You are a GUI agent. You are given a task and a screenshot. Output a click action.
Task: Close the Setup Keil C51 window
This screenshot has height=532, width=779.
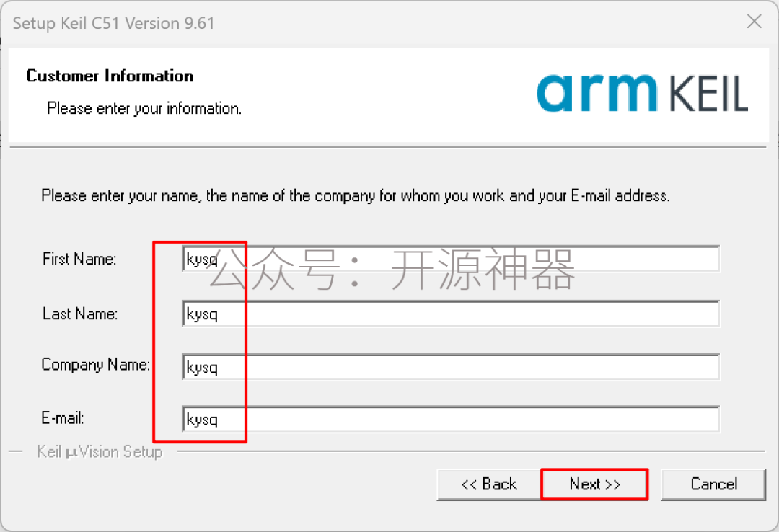(754, 22)
